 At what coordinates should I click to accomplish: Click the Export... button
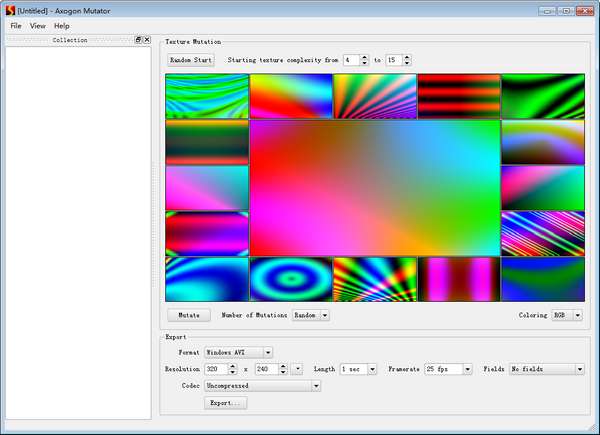(225, 403)
